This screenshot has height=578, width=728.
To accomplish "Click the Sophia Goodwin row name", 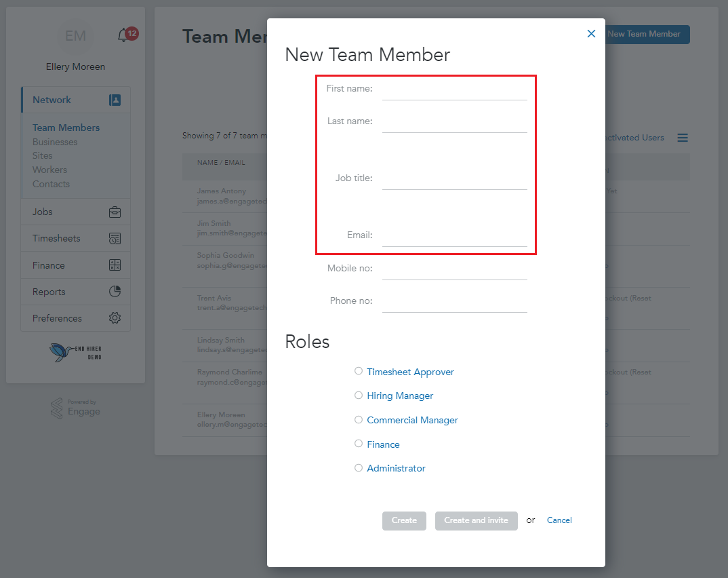I will pos(226,256).
